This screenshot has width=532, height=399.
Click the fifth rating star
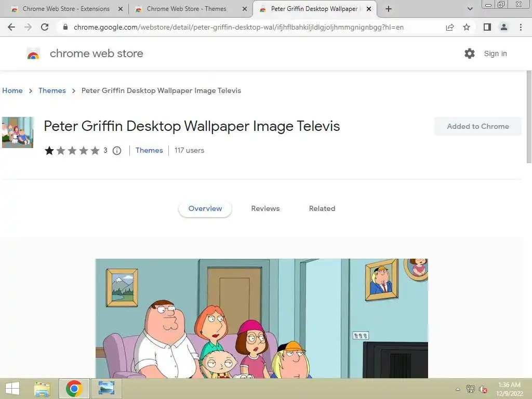click(95, 150)
